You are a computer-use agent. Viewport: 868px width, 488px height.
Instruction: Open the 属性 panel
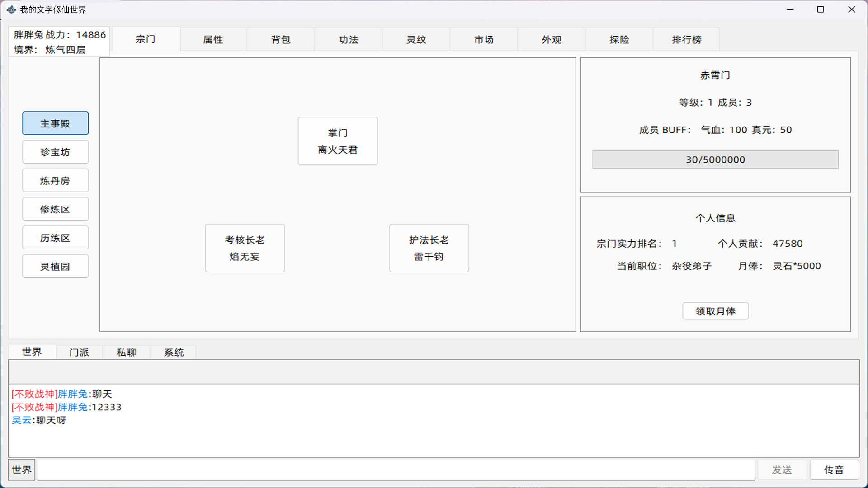(213, 39)
